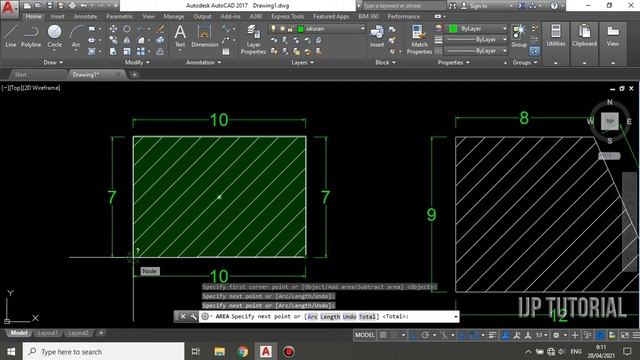Select the Copy tool in Modify

[113, 40]
